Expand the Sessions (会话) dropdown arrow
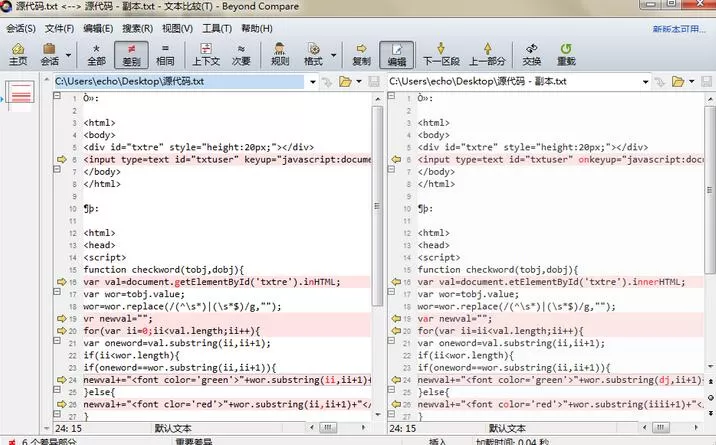The width and height of the screenshot is (716, 445). pyautogui.click(x=68, y=55)
